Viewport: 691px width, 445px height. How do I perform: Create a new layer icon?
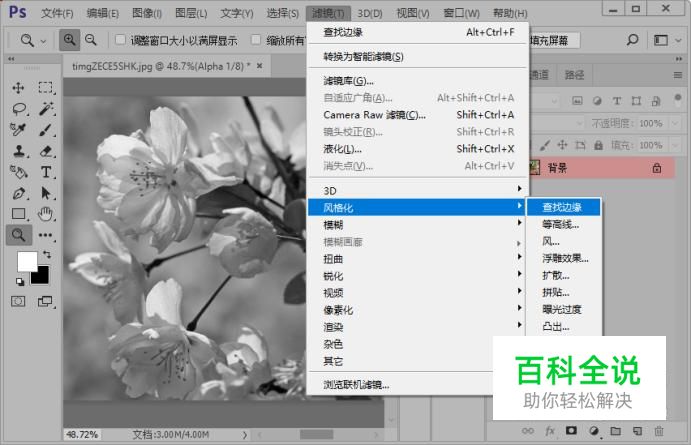point(637,430)
